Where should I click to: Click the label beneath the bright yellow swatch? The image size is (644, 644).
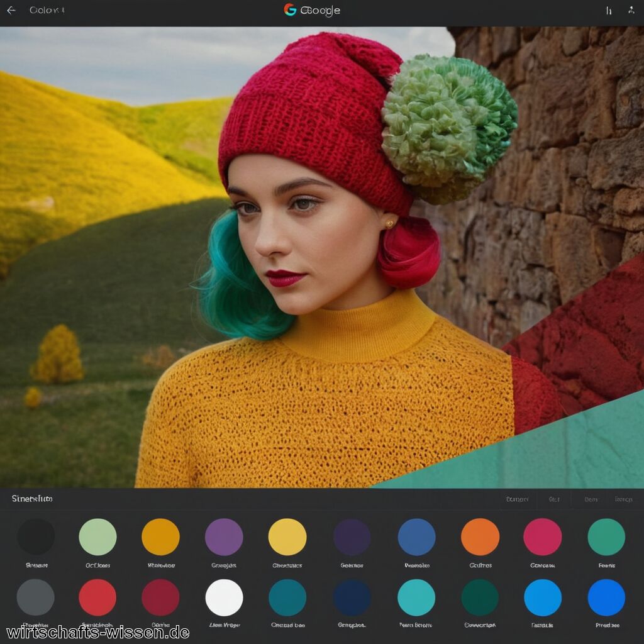point(287,565)
